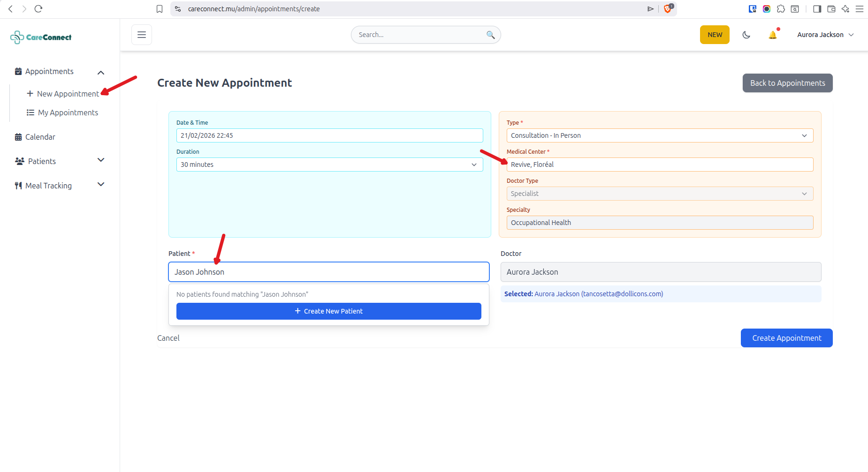
Task: Click the Create New Patient button
Action: click(x=328, y=311)
